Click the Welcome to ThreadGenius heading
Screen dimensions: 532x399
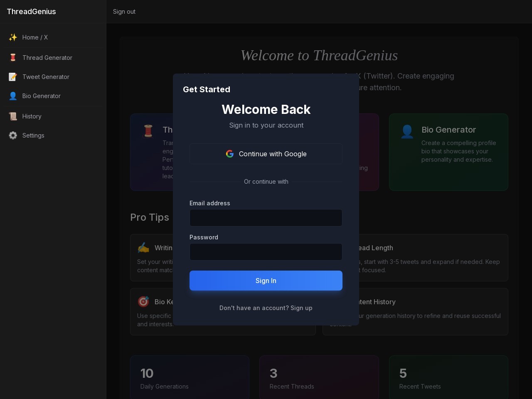point(319,55)
